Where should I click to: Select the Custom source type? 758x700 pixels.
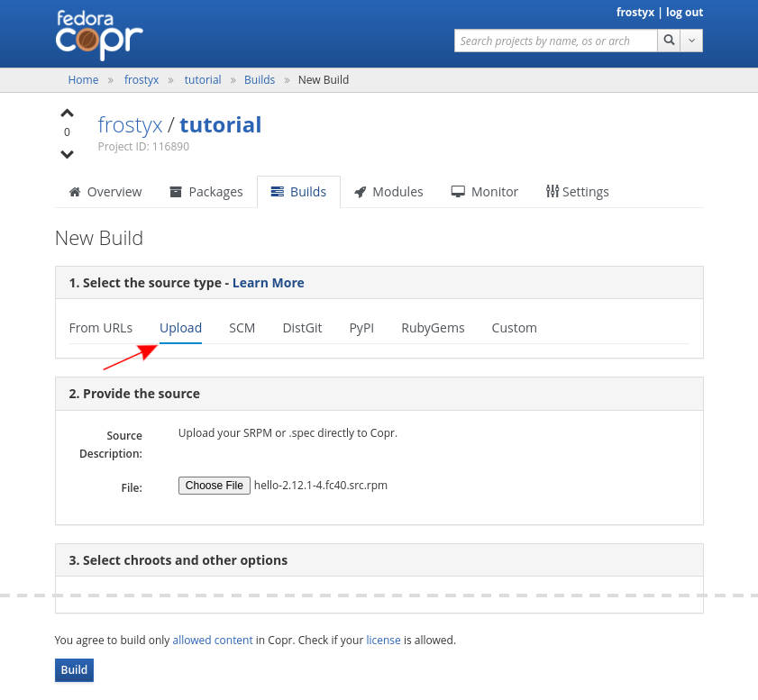click(x=514, y=327)
